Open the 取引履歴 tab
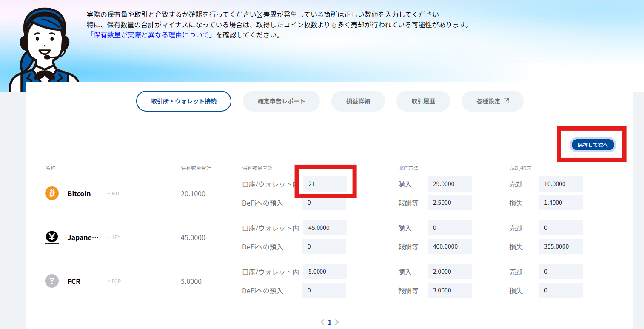644x329 pixels. [423, 101]
